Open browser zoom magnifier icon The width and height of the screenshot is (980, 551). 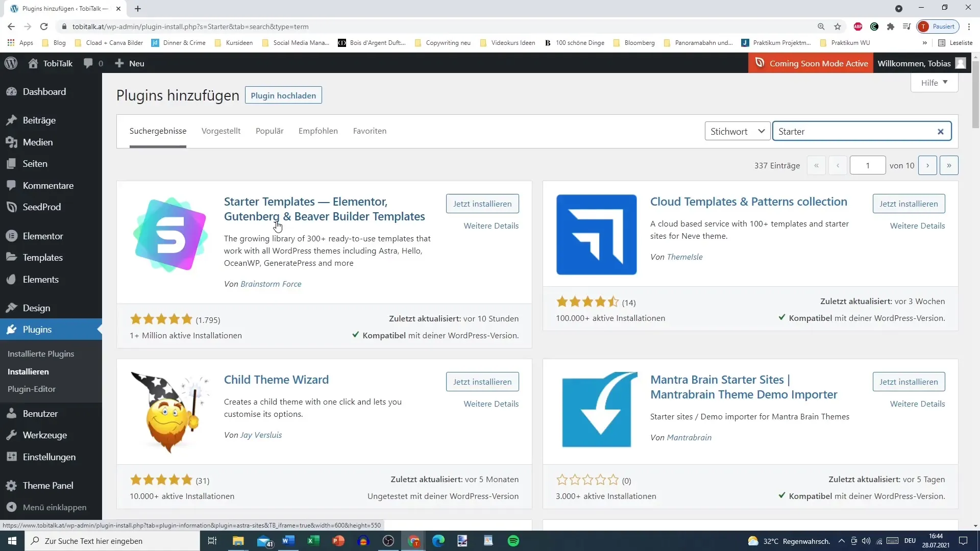821,27
